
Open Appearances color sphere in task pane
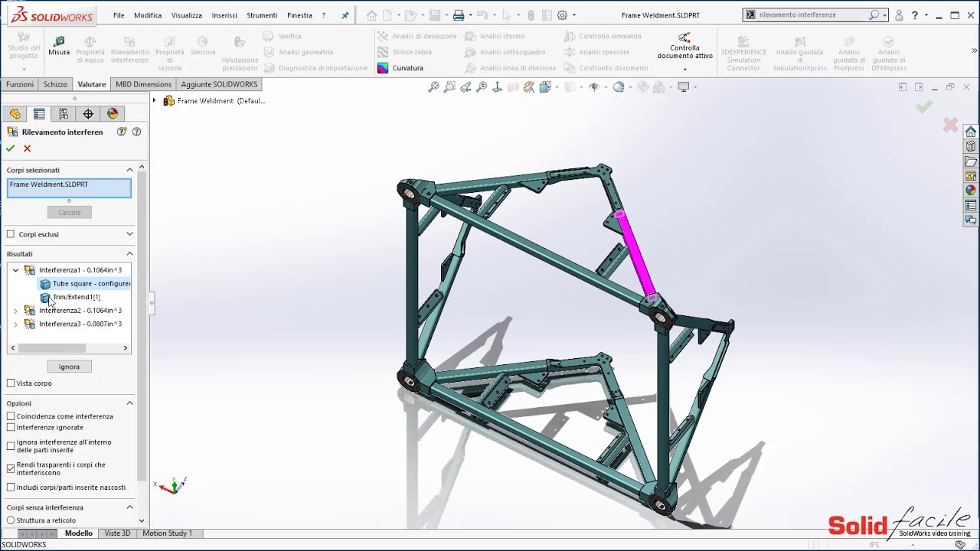(x=971, y=191)
